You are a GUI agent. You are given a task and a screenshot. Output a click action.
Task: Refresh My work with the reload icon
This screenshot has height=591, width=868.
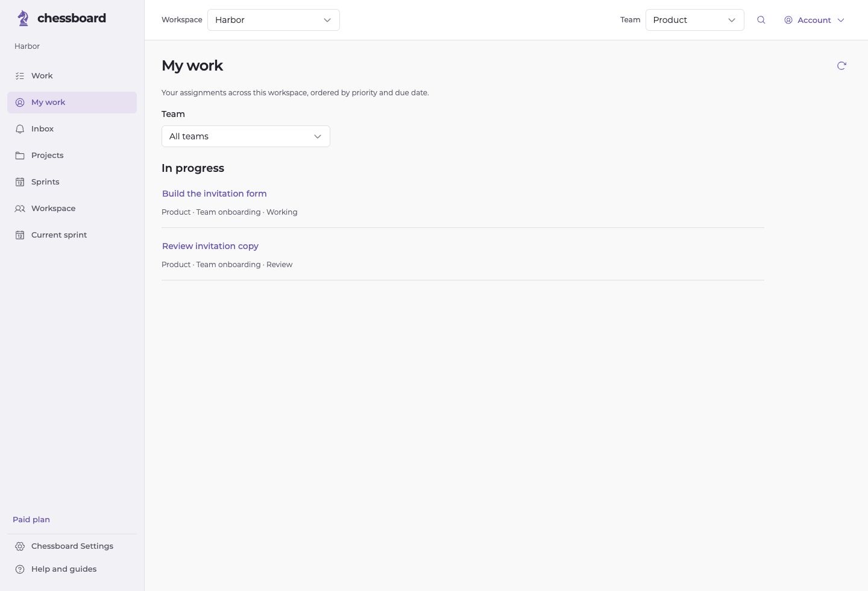pyautogui.click(x=842, y=66)
